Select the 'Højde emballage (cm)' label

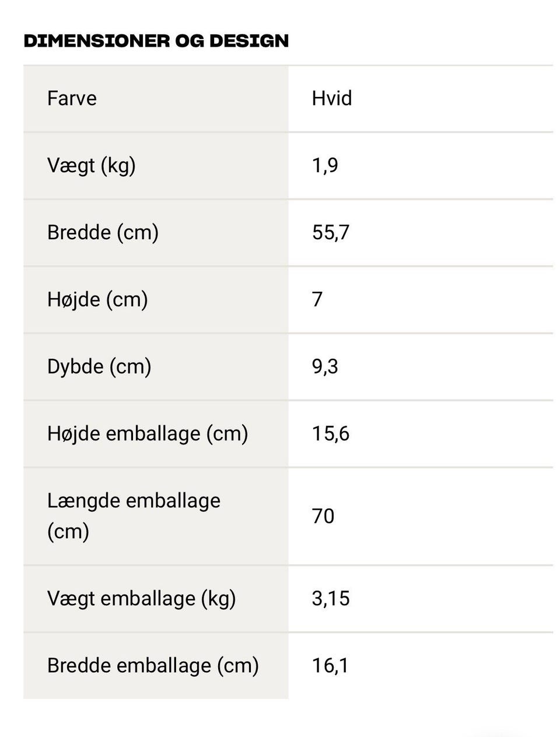click(148, 434)
